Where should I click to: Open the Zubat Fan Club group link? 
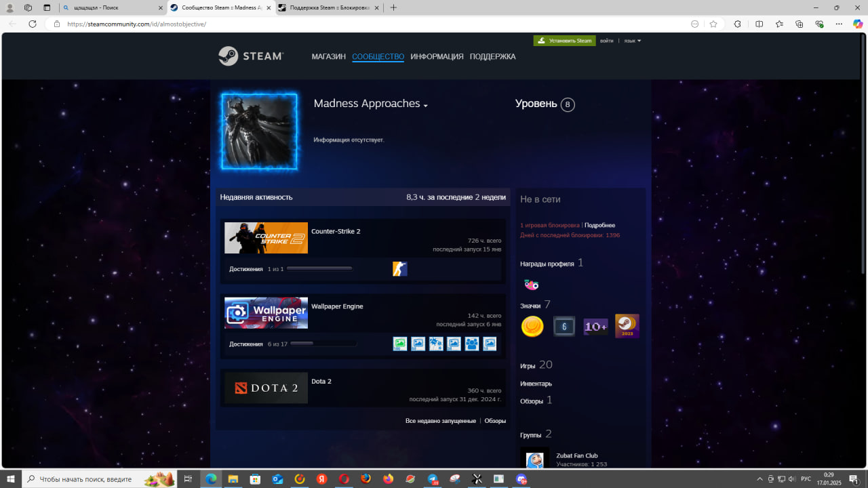click(x=577, y=455)
